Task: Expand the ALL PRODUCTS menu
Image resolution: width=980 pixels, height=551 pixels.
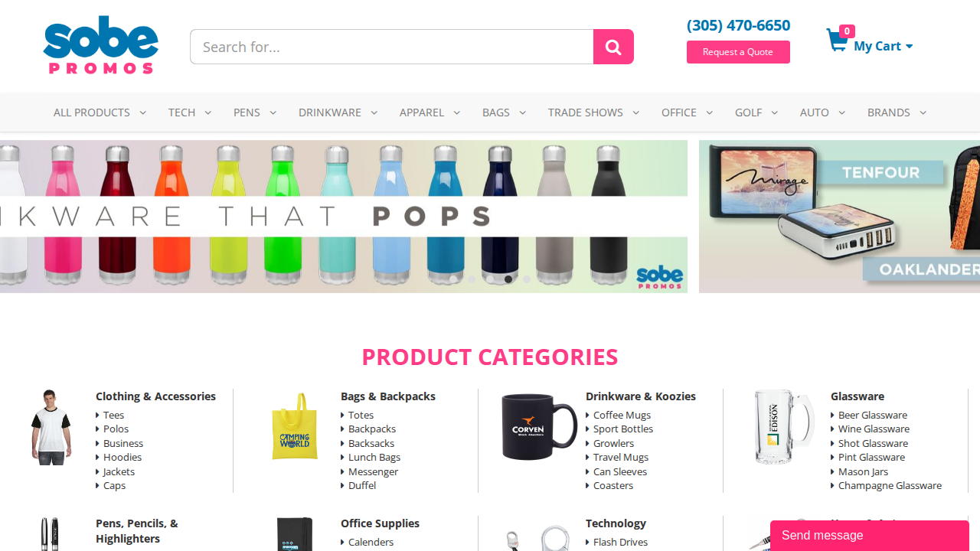Action: [100, 112]
